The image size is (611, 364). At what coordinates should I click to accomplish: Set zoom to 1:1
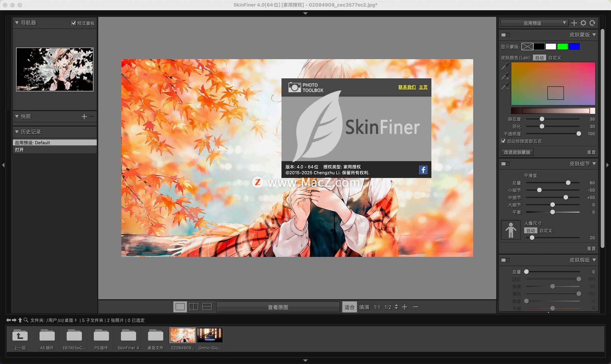377,307
